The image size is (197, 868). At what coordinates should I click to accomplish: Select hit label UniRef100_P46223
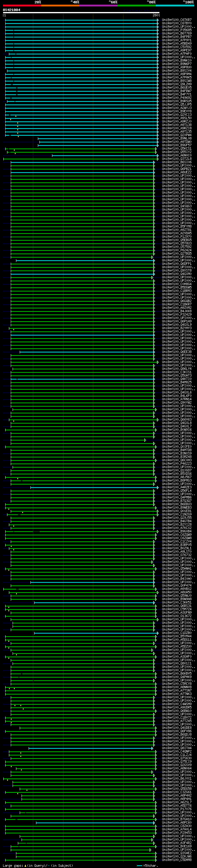pos(177,463)
